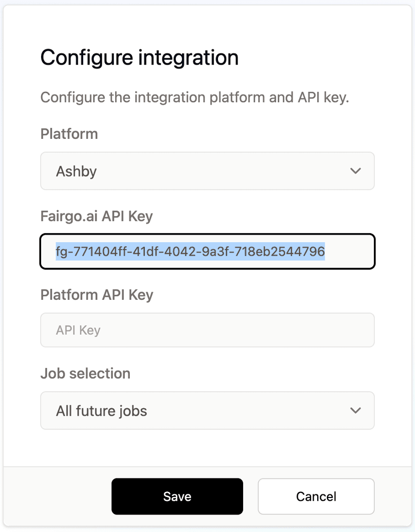Screen dimensions: 415x532
Task: Click the Fairgo.ai API Key label
Action: (96, 216)
